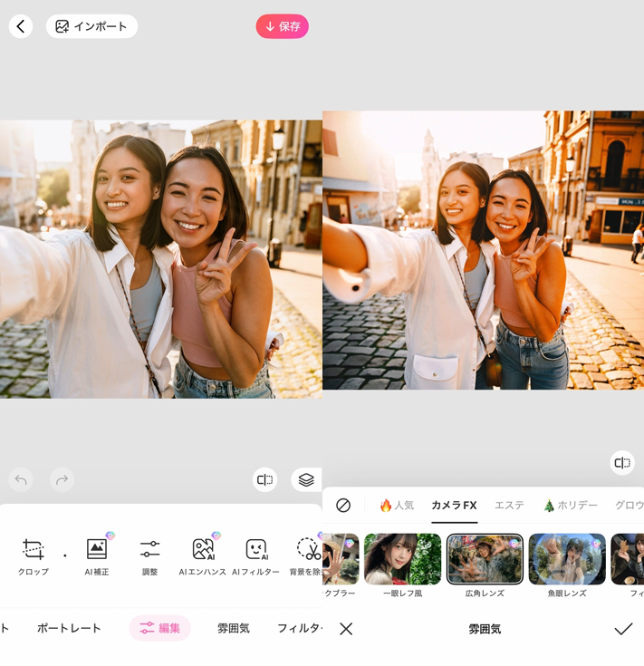Open the AIフィルター tool
The width and height of the screenshot is (644, 666).
256,557
